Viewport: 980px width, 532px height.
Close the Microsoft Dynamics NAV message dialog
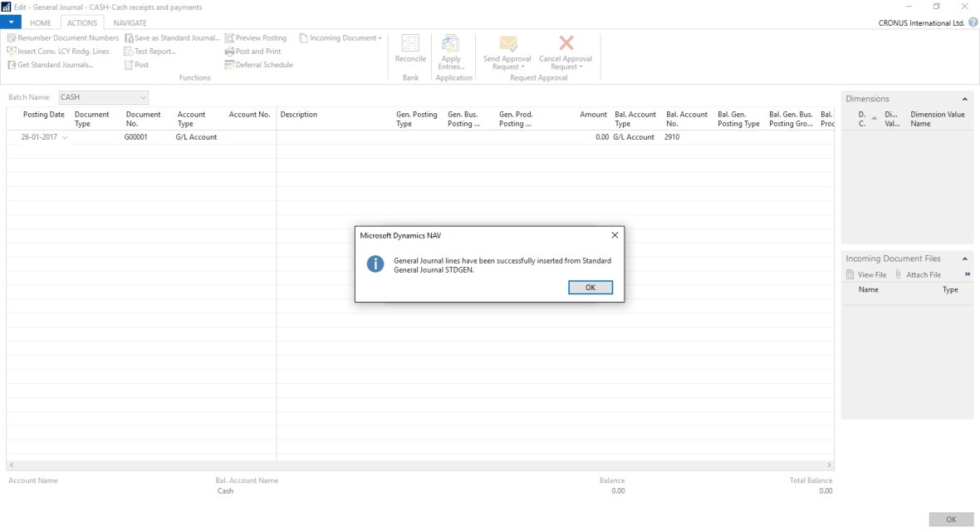(x=615, y=235)
